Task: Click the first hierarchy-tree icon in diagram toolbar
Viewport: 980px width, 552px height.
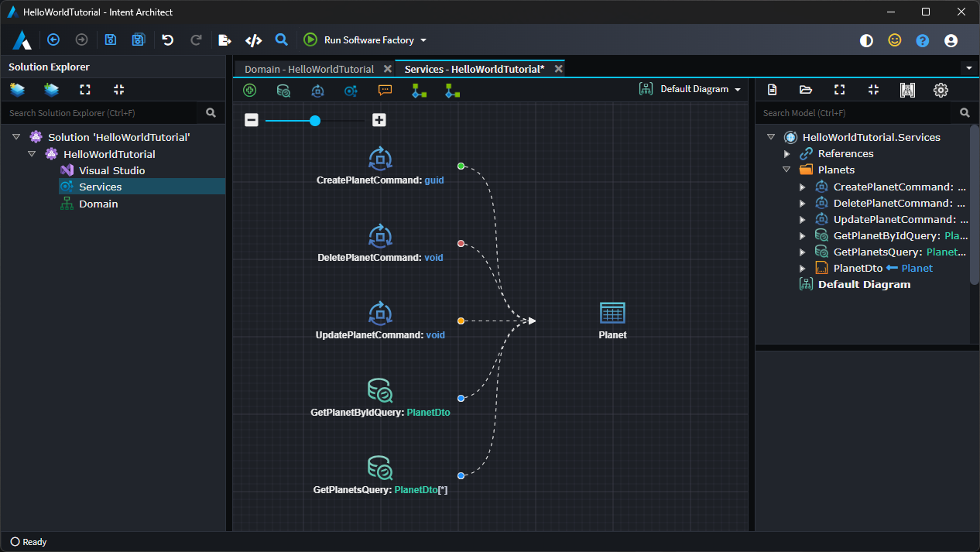Action: point(419,91)
